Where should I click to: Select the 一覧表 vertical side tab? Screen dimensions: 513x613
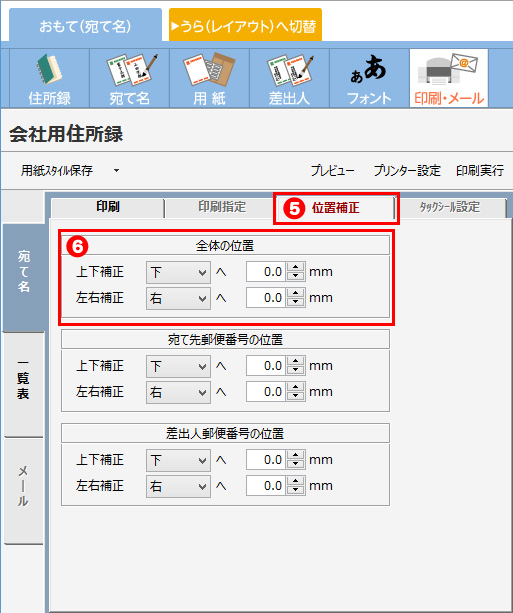point(23,385)
